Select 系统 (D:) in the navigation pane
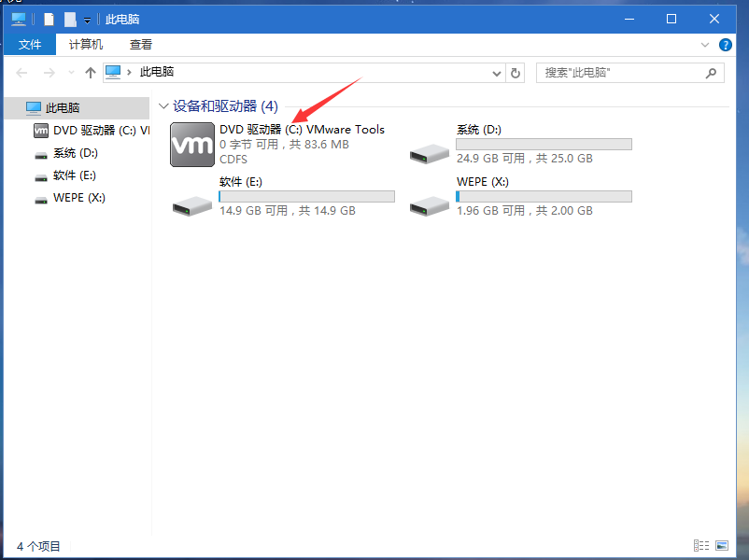The width and height of the screenshot is (749, 560). 76,153
